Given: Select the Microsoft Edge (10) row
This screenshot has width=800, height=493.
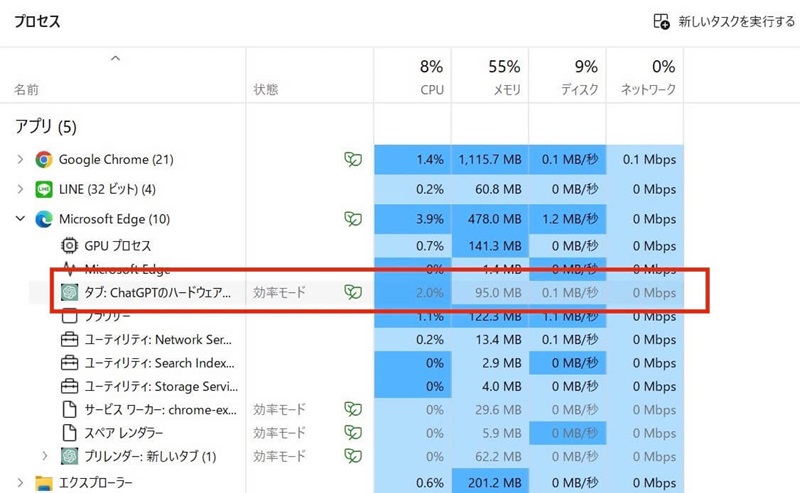Looking at the screenshot, I should (x=342, y=219).
